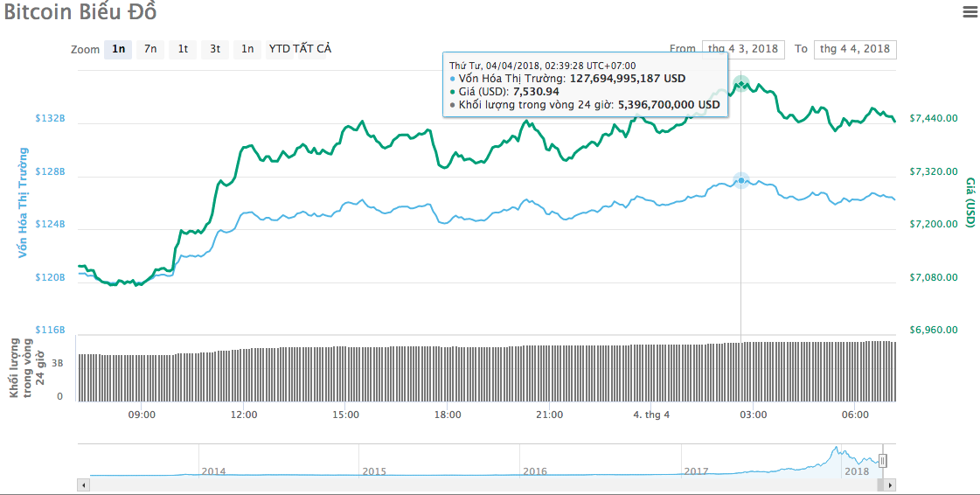
Task: Click the Zoom label
Action: click(x=86, y=49)
